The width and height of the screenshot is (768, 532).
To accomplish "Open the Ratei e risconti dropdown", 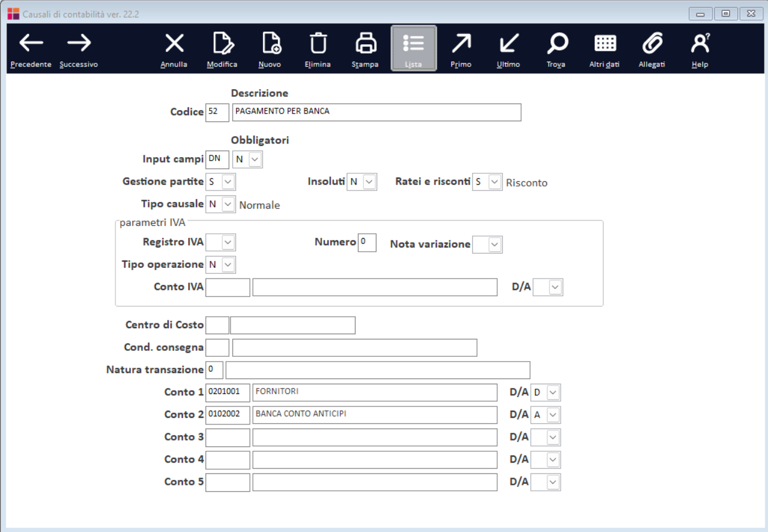I will 495,182.
